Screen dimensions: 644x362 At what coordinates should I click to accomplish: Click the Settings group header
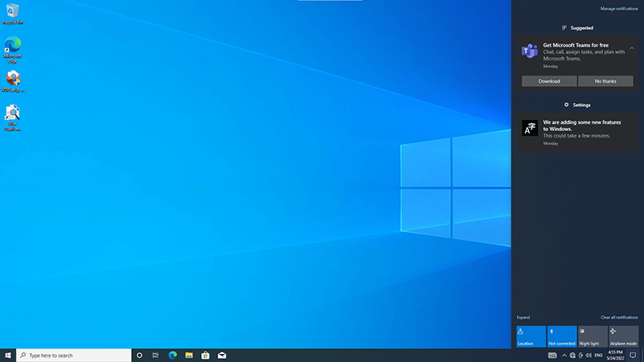577,105
